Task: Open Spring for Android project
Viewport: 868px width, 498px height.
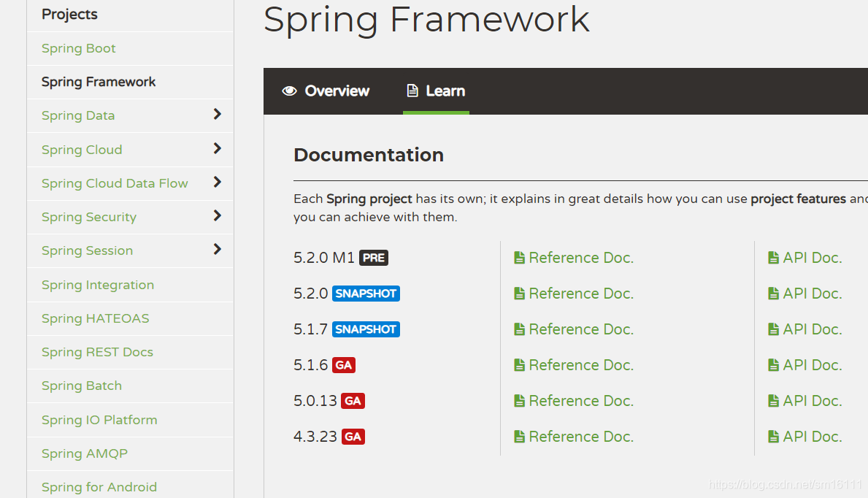Action: tap(99, 487)
